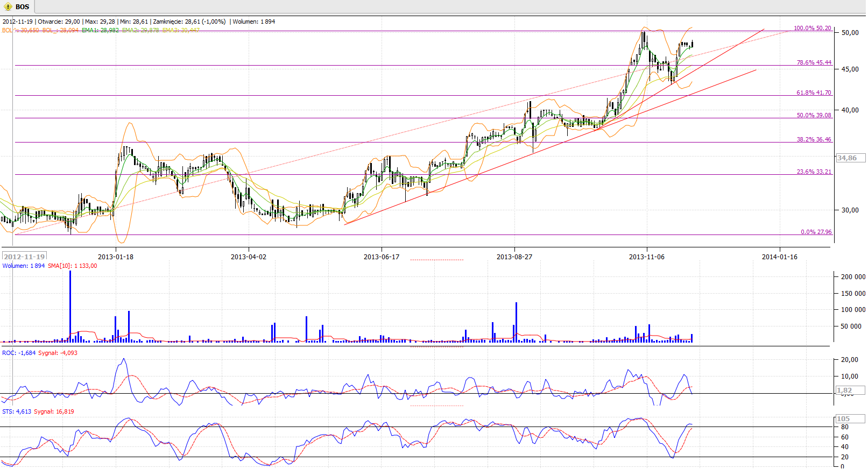Click the 150 000 volume axis label

pyautogui.click(x=853, y=294)
